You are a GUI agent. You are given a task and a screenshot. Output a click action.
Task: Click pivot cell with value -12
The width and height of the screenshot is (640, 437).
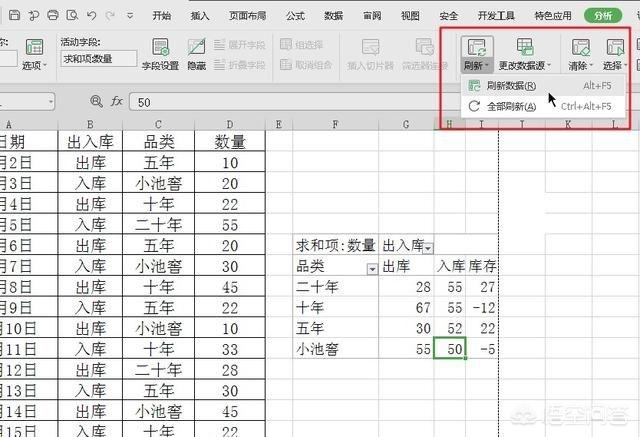(x=482, y=307)
